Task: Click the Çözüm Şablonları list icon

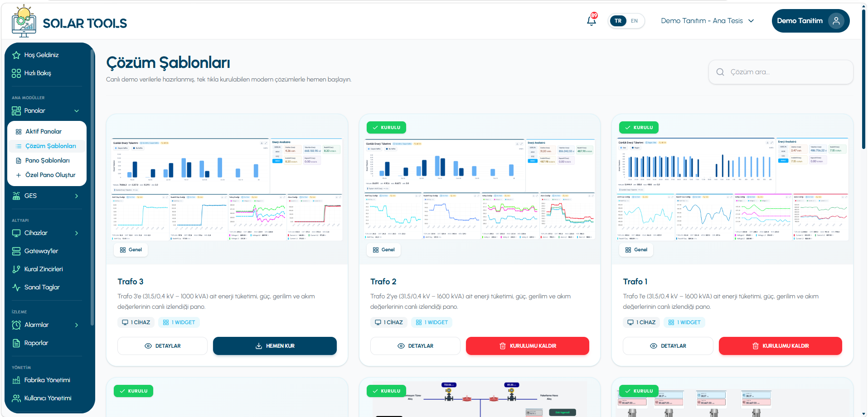Action: click(x=19, y=146)
